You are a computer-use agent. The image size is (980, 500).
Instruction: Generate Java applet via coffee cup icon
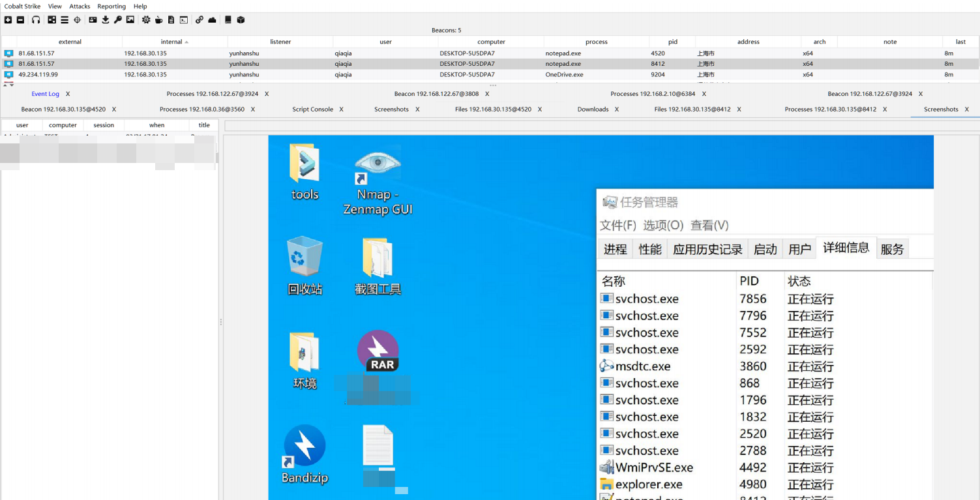coord(158,20)
